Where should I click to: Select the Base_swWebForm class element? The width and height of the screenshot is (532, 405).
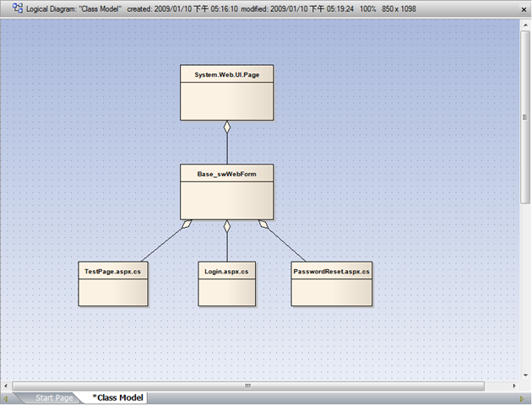[226, 192]
